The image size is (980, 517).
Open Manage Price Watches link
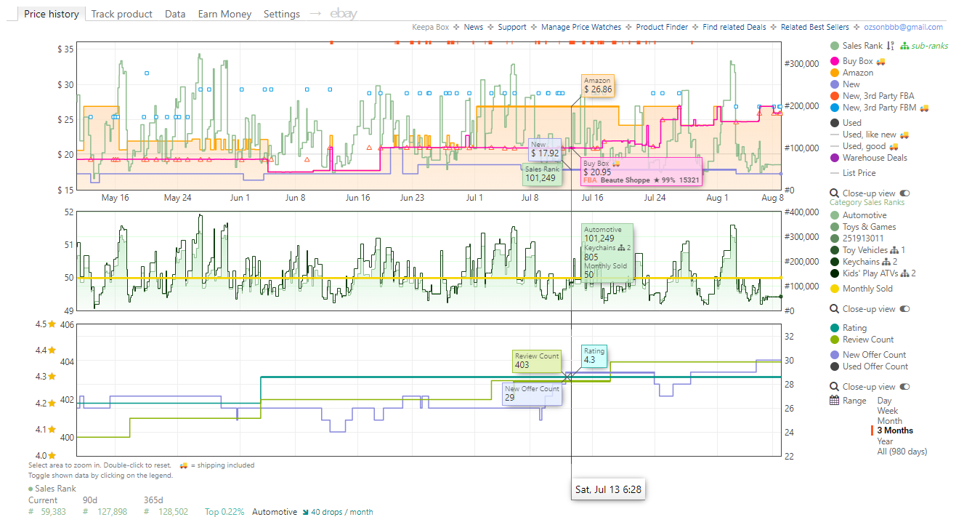tap(581, 27)
